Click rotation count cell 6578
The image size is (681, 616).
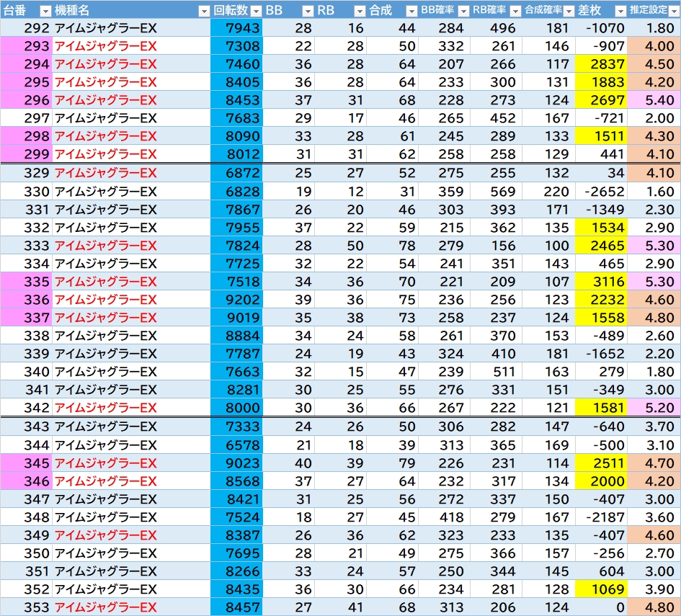pyautogui.click(x=236, y=445)
